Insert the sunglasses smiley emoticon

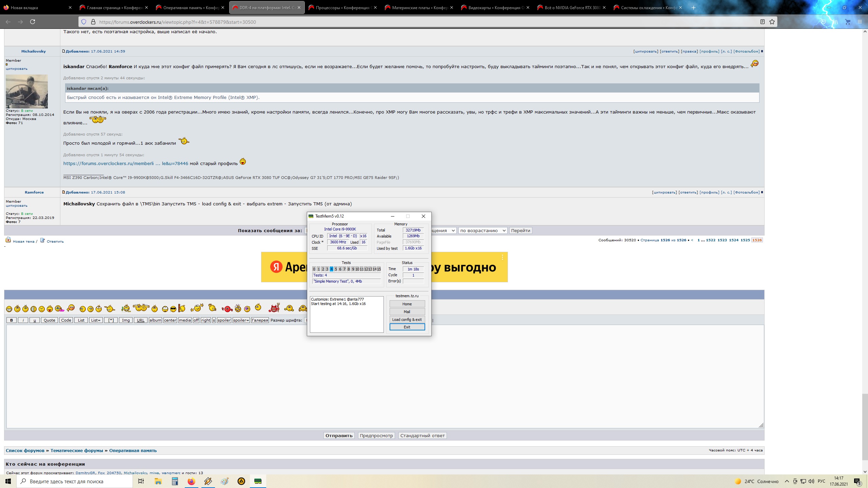click(x=173, y=309)
